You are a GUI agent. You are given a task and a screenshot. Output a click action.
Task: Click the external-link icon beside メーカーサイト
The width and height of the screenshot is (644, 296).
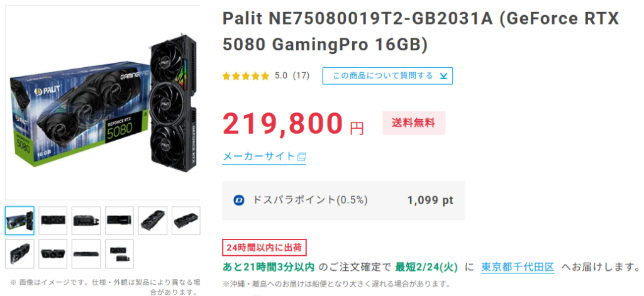[302, 156]
